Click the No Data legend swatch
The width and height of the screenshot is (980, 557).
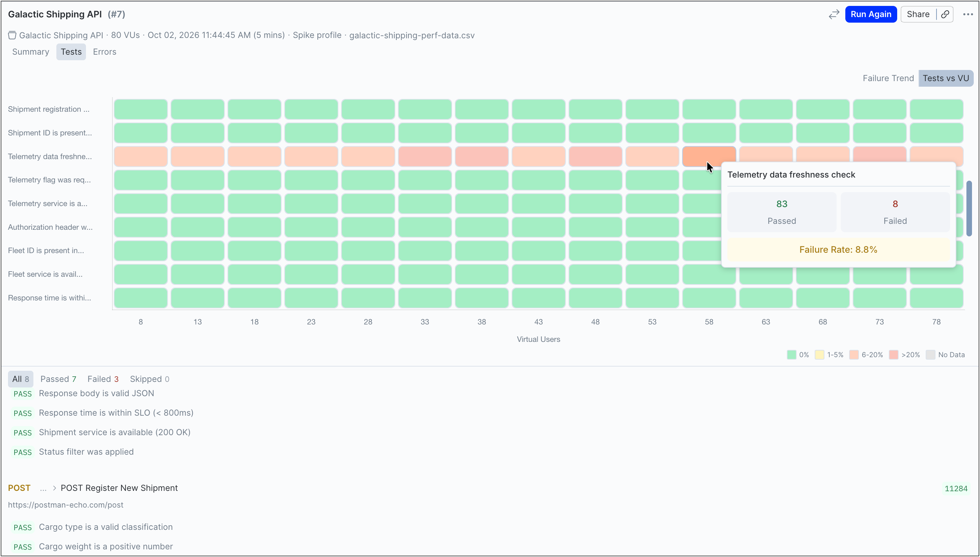[x=930, y=355]
